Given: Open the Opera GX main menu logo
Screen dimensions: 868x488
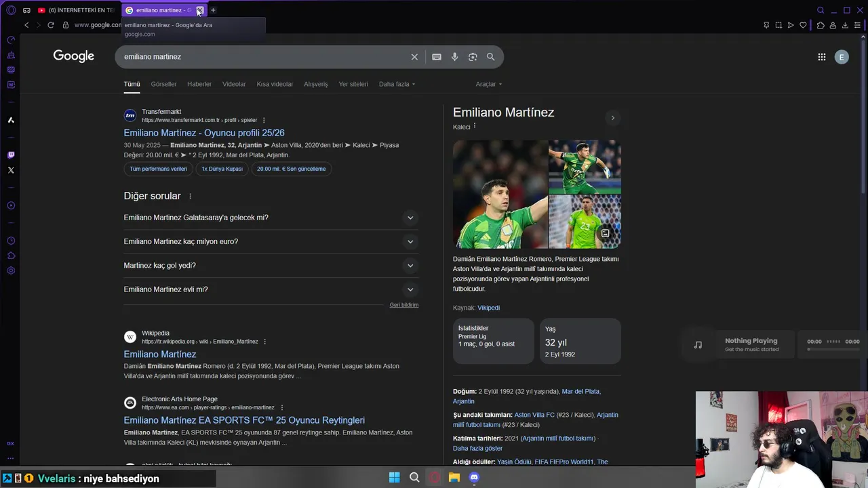Looking at the screenshot, I should coord(11,10).
